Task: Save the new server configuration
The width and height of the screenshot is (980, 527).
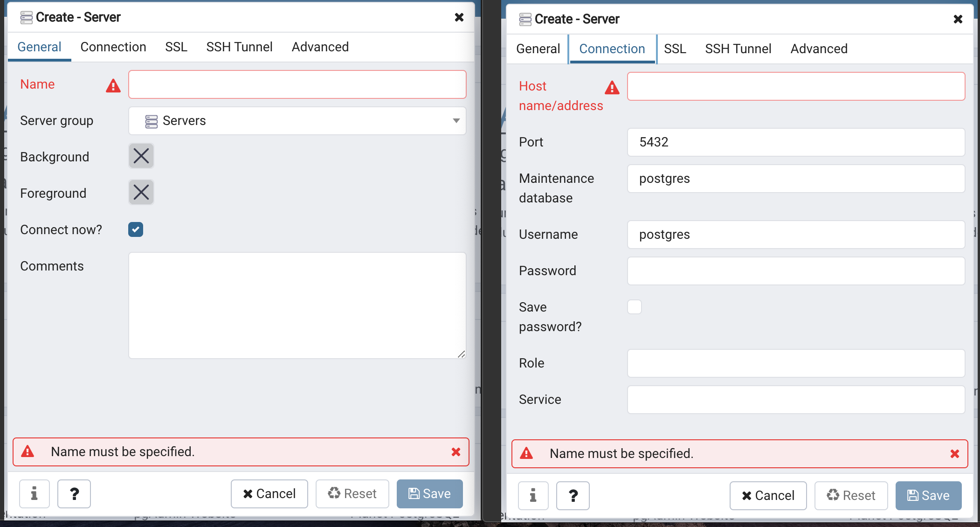Action: (429, 493)
